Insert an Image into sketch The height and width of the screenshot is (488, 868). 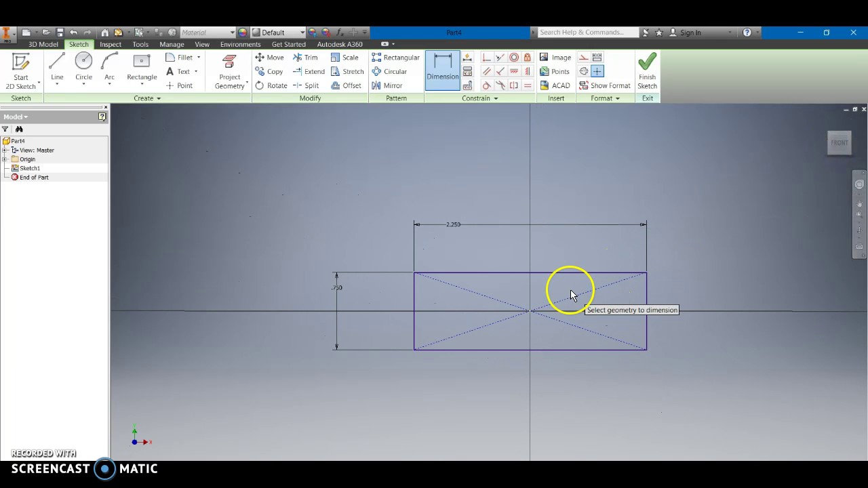tap(555, 58)
